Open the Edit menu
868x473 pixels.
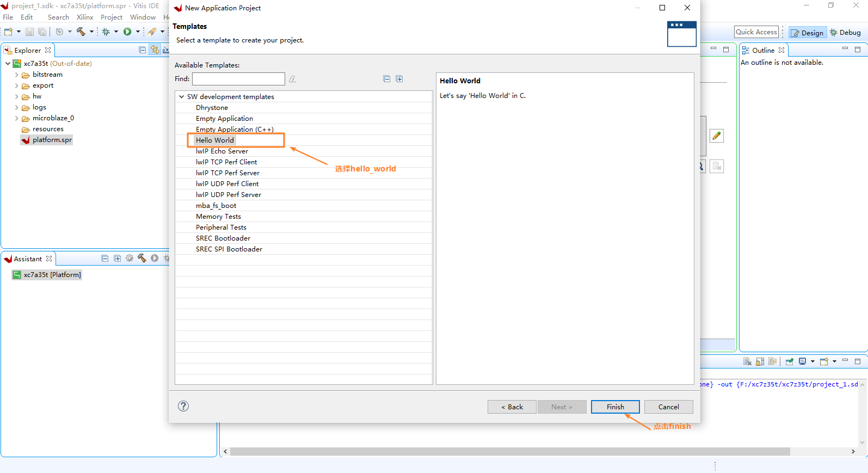[27, 17]
